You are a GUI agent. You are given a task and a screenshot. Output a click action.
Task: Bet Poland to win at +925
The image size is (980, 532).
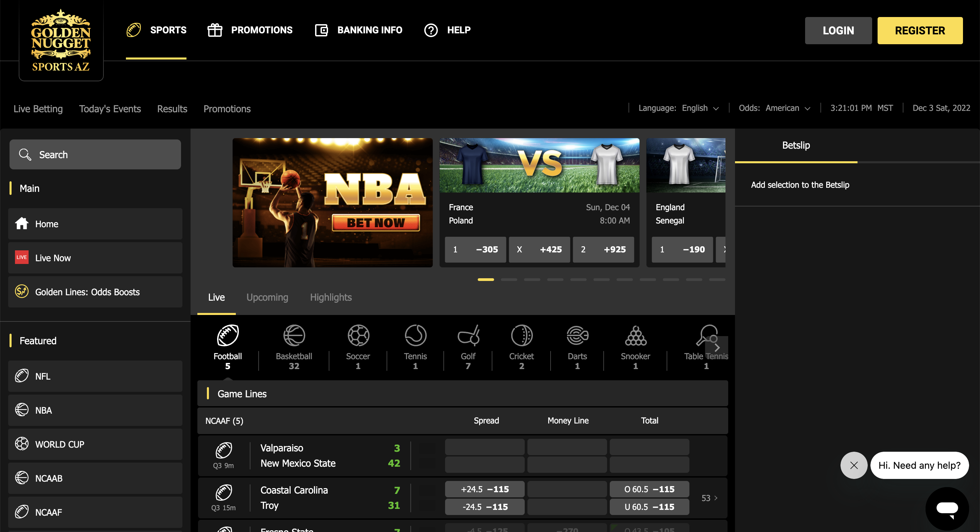(603, 249)
